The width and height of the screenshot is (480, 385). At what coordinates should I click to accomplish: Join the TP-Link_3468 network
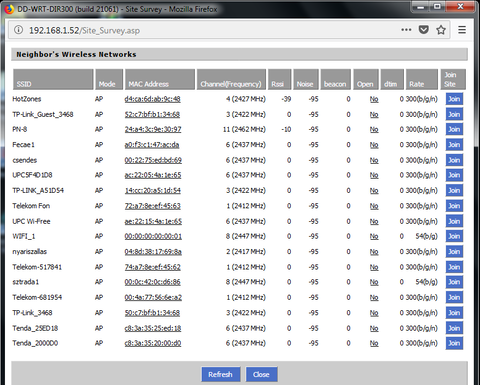(x=454, y=313)
